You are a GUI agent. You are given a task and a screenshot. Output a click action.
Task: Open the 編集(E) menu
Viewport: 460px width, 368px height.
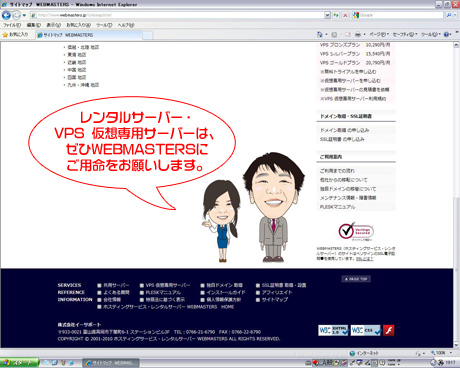(33, 25)
